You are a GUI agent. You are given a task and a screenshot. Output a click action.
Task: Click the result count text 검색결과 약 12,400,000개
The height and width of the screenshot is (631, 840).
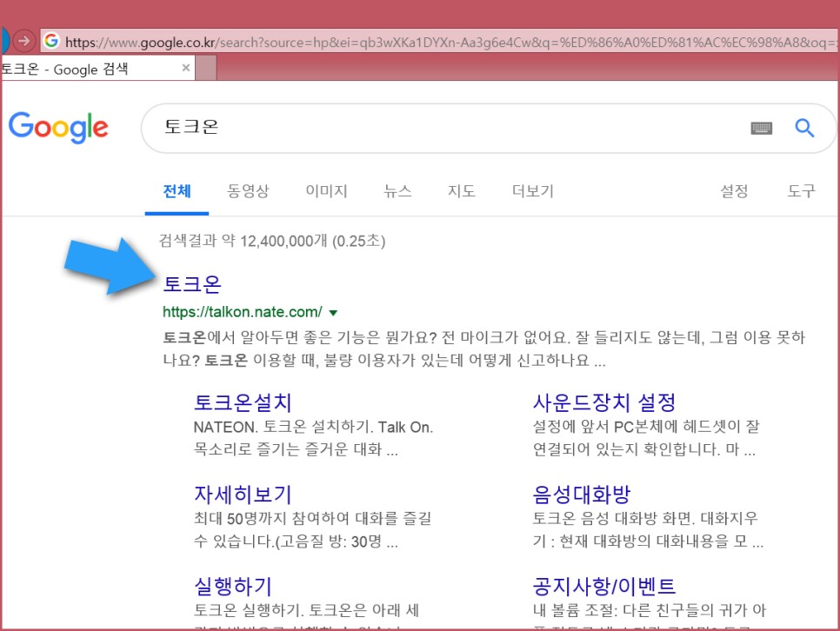click(x=243, y=241)
